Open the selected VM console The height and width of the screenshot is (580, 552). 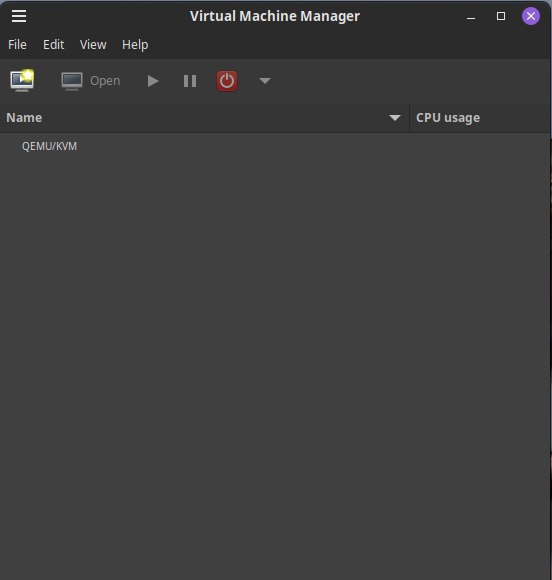click(91, 81)
